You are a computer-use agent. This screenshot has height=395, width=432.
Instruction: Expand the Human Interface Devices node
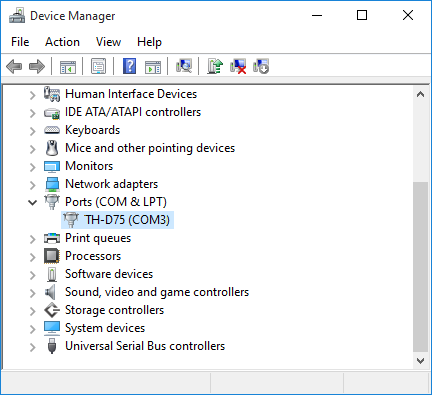point(32,95)
